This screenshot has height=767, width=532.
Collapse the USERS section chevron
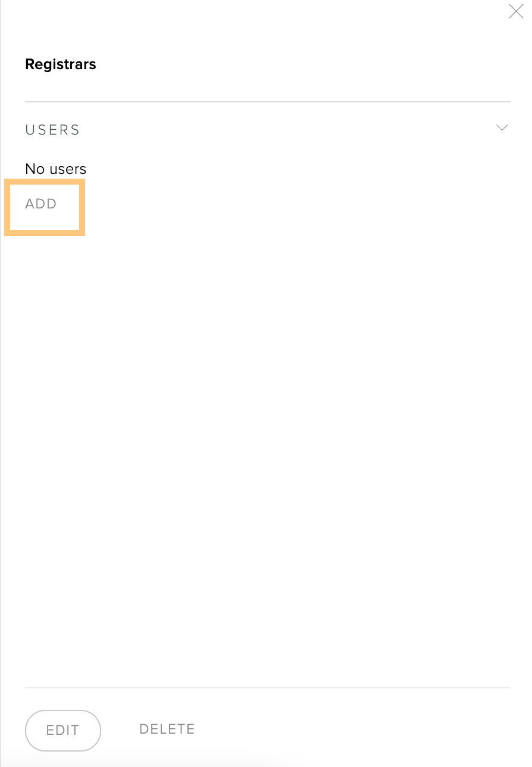(x=502, y=127)
